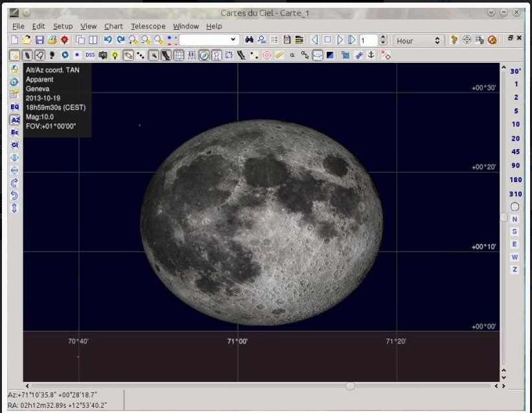Point chart toward Zenith (Z)
The width and height of the screenshot is (532, 413).
click(515, 270)
